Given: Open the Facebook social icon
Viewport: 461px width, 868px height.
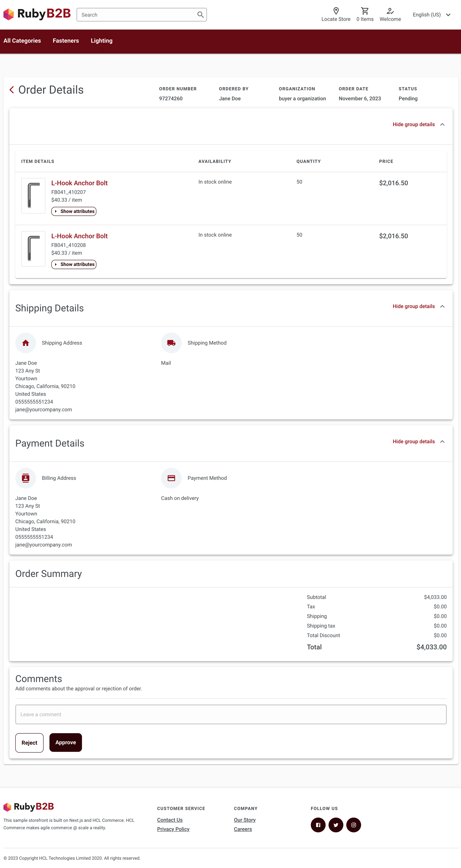Looking at the screenshot, I should pyautogui.click(x=318, y=825).
